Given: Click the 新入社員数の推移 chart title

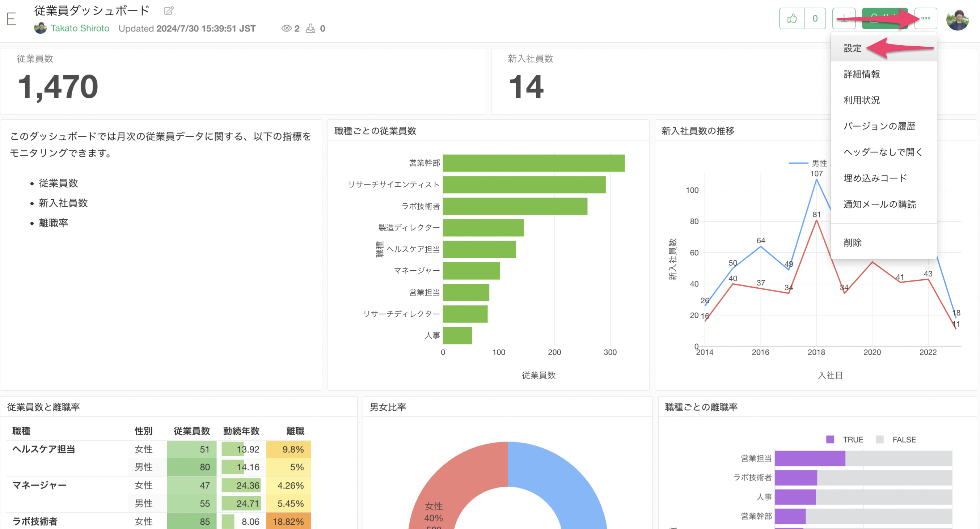Looking at the screenshot, I should (698, 131).
